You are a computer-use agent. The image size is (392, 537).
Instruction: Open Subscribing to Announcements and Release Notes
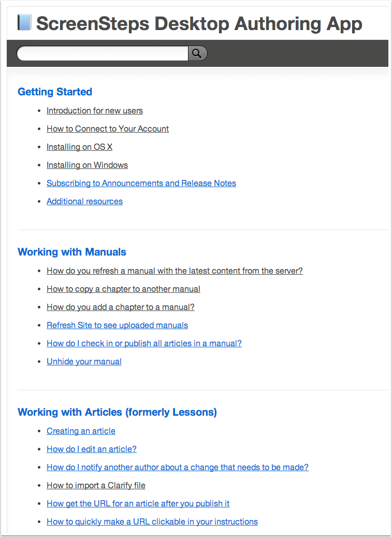141,183
